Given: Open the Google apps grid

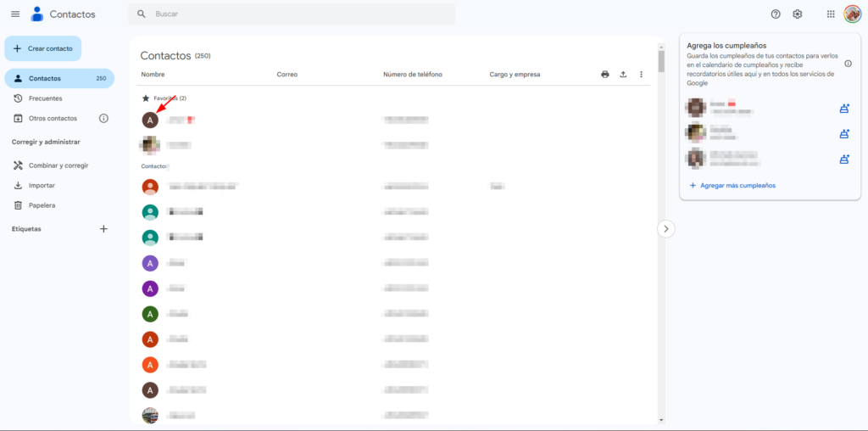Looking at the screenshot, I should [831, 14].
